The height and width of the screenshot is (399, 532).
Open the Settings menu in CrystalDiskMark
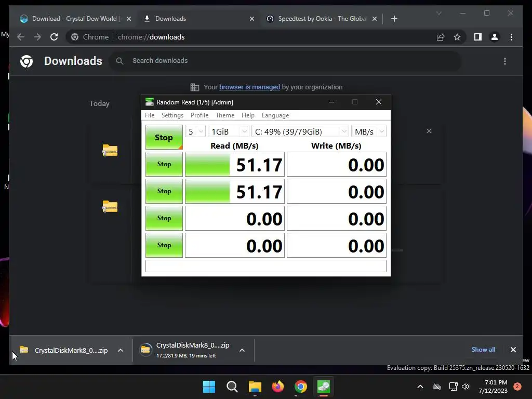[x=172, y=115]
